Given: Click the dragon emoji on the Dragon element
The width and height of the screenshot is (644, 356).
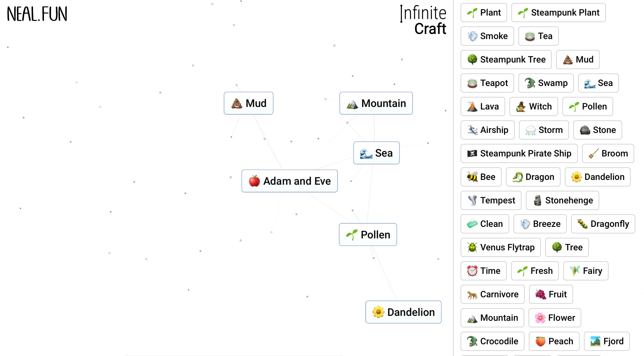Looking at the screenshot, I should tap(520, 177).
